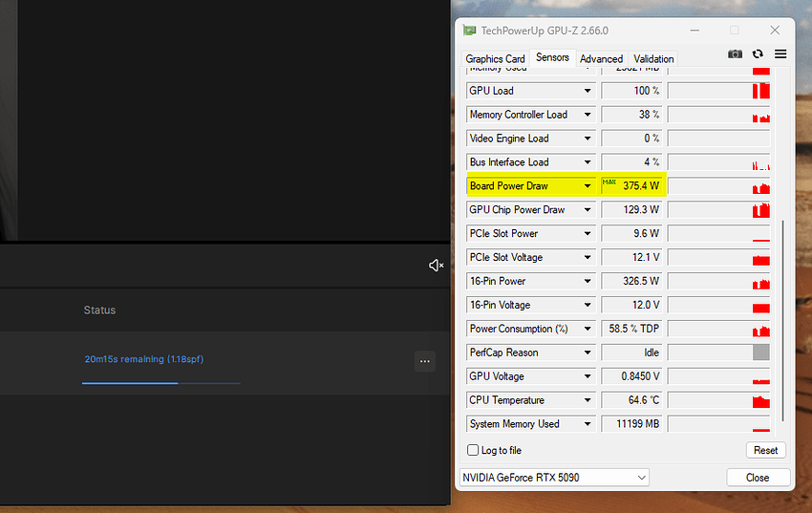This screenshot has height=513, width=812.
Task: Switch to the Advanced tab
Action: pos(601,58)
